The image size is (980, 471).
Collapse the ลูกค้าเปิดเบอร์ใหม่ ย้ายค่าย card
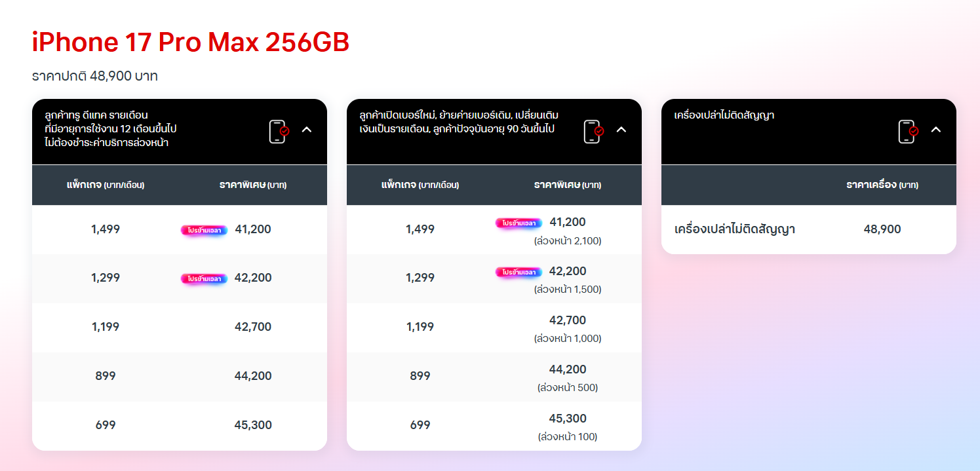[621, 130]
